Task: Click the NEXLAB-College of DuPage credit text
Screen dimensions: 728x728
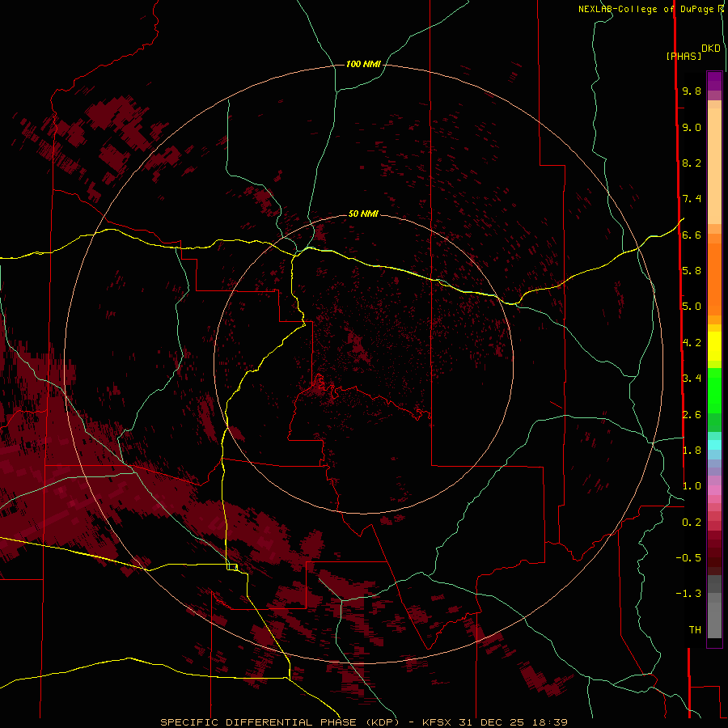Action: (x=645, y=9)
